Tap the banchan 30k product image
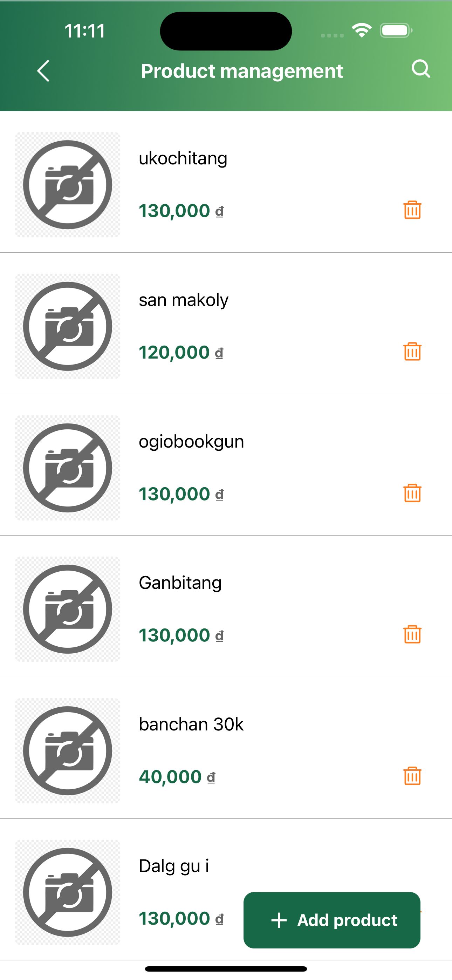The width and height of the screenshot is (452, 980). tap(68, 751)
